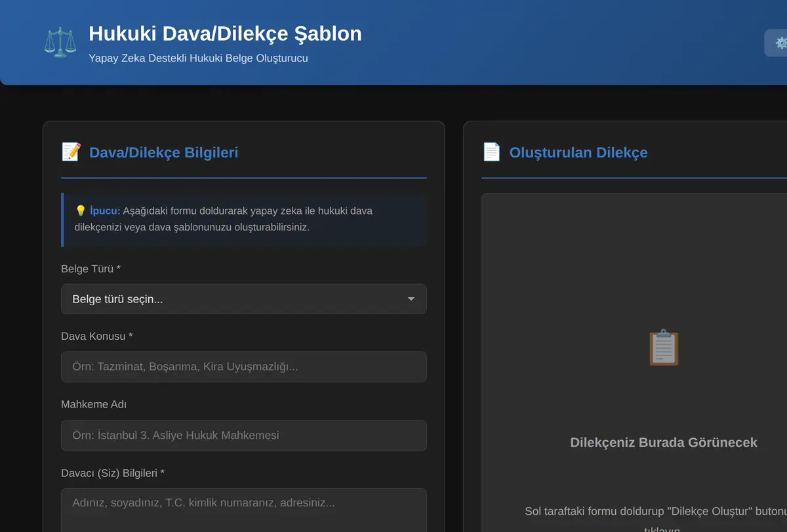787x532 pixels.
Task: Click the Hukuki Dava/Dilekçe Şablon title
Action: pos(225,33)
